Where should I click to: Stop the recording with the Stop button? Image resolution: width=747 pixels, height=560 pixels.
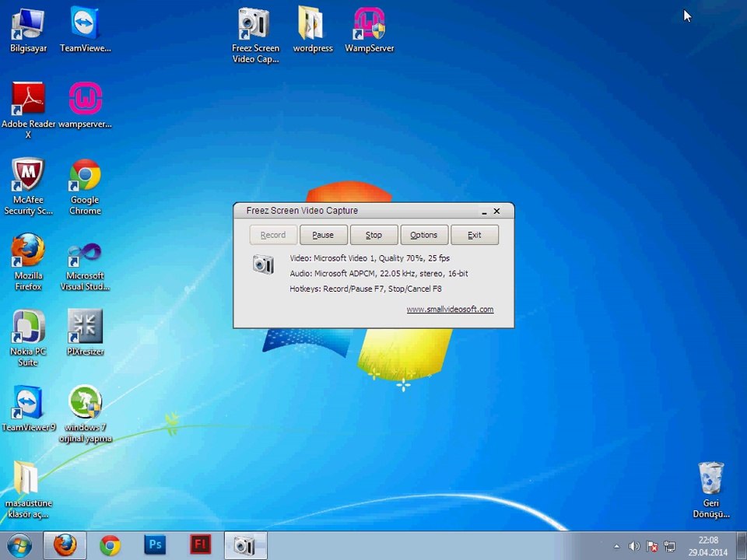coord(374,235)
